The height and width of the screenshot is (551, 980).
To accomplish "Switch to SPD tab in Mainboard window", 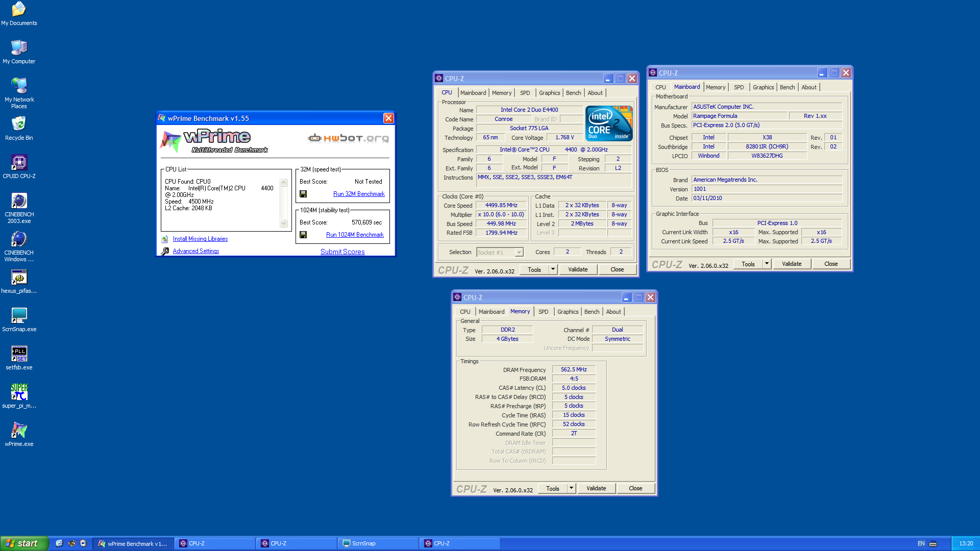I will [x=739, y=87].
